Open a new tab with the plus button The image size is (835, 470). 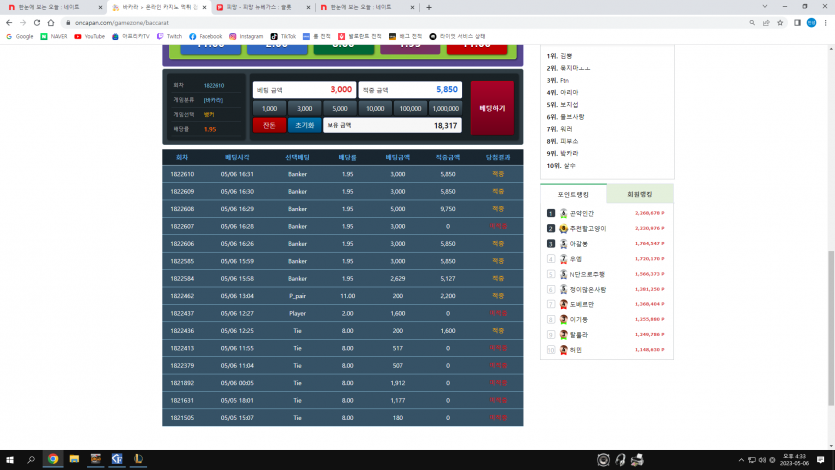click(429, 7)
